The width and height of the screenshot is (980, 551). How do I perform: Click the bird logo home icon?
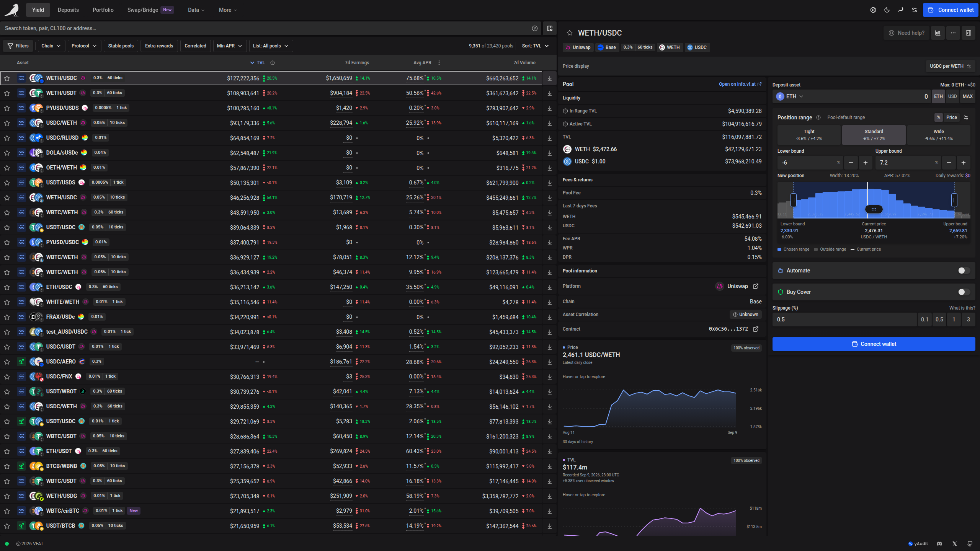[x=12, y=10]
